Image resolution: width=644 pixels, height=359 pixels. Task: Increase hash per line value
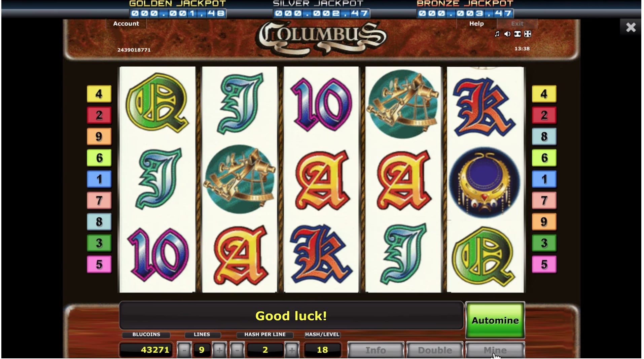tap(292, 350)
